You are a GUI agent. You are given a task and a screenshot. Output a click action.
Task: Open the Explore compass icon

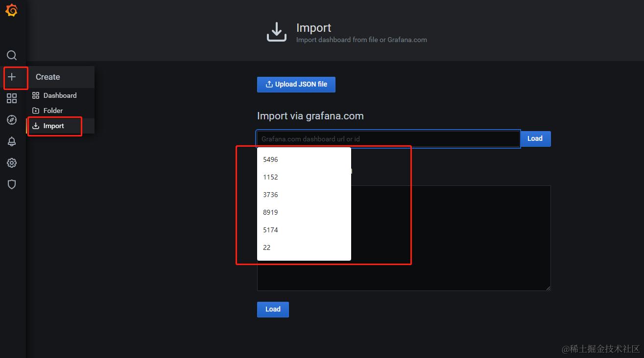[x=12, y=120]
